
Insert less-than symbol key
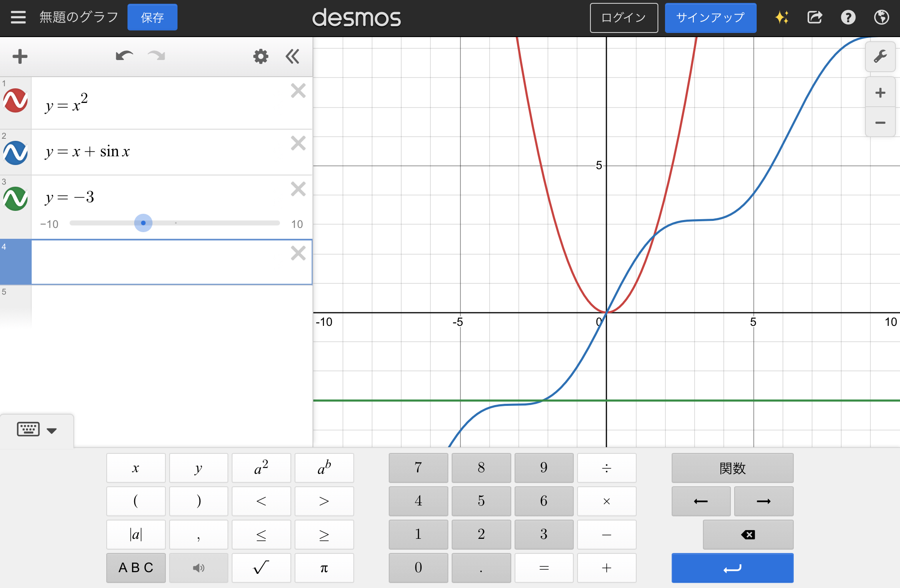point(261,501)
